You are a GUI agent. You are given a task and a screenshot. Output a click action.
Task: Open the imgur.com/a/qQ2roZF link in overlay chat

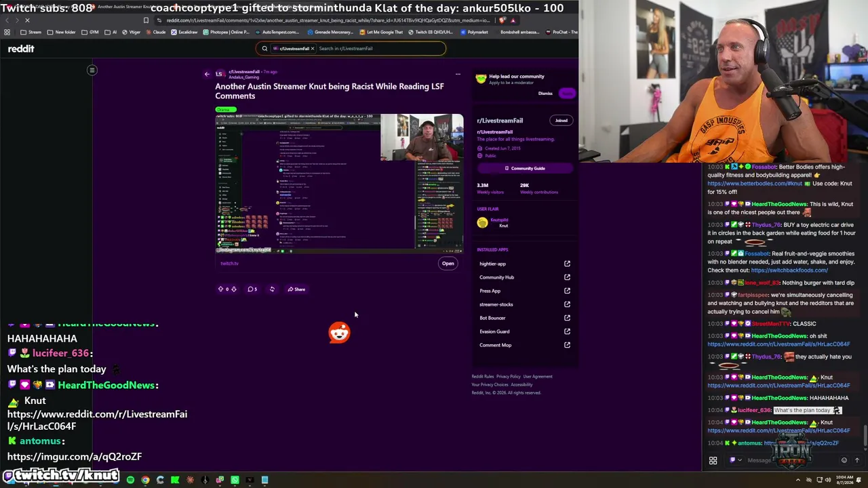click(75, 457)
